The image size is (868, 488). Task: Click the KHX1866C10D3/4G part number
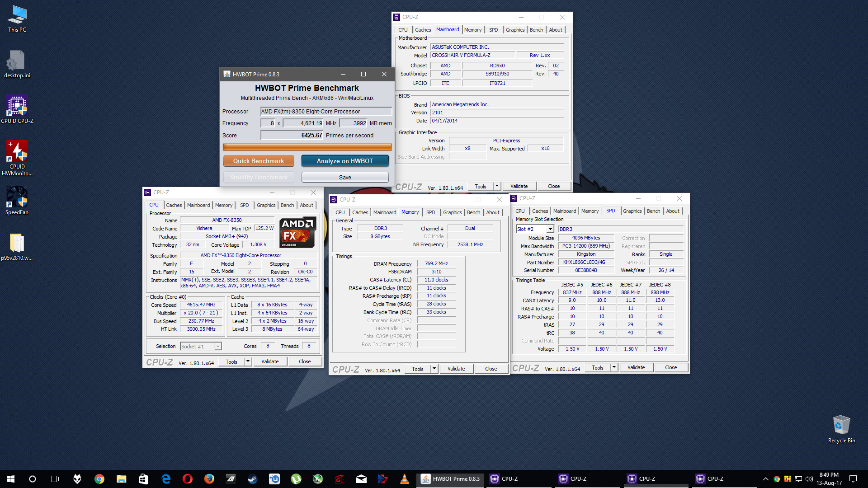click(586, 262)
